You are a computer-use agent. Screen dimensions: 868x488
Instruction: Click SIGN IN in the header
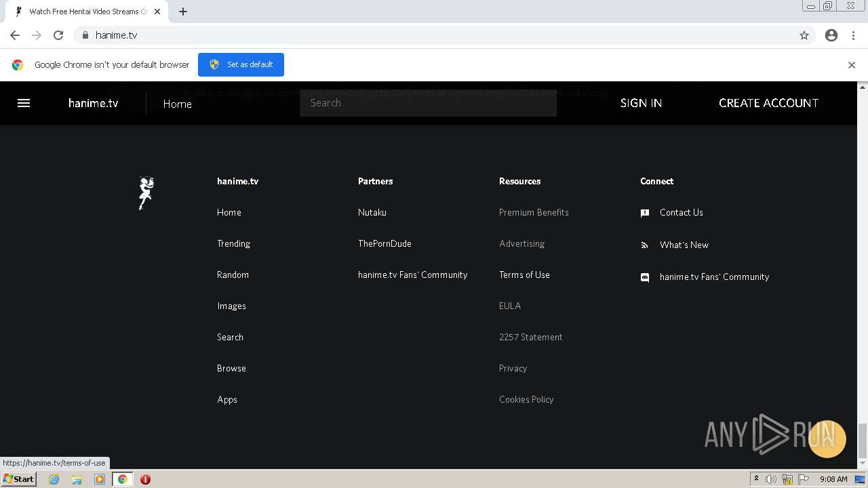(641, 103)
